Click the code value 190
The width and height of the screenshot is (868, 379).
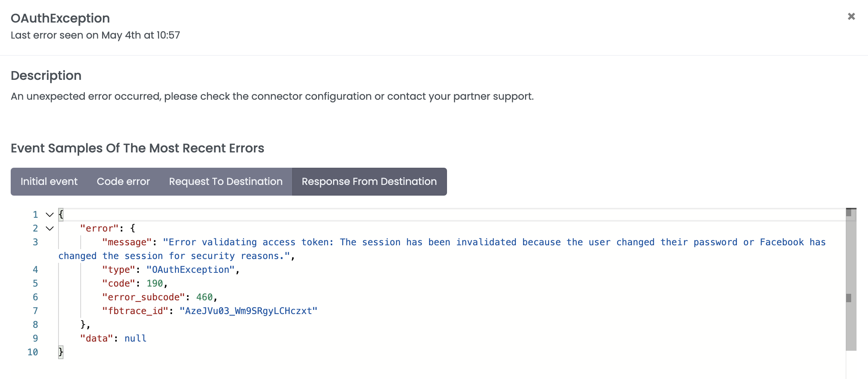tap(155, 283)
